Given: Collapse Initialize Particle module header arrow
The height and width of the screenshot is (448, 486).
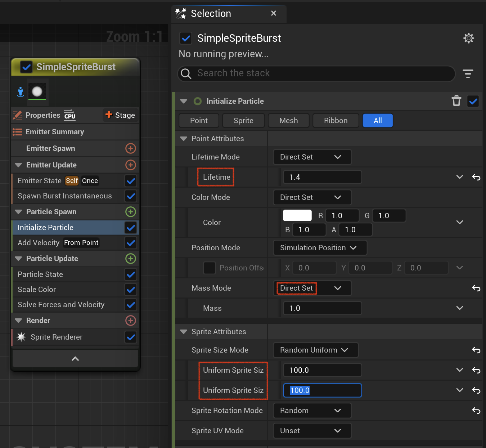Looking at the screenshot, I should [x=184, y=101].
